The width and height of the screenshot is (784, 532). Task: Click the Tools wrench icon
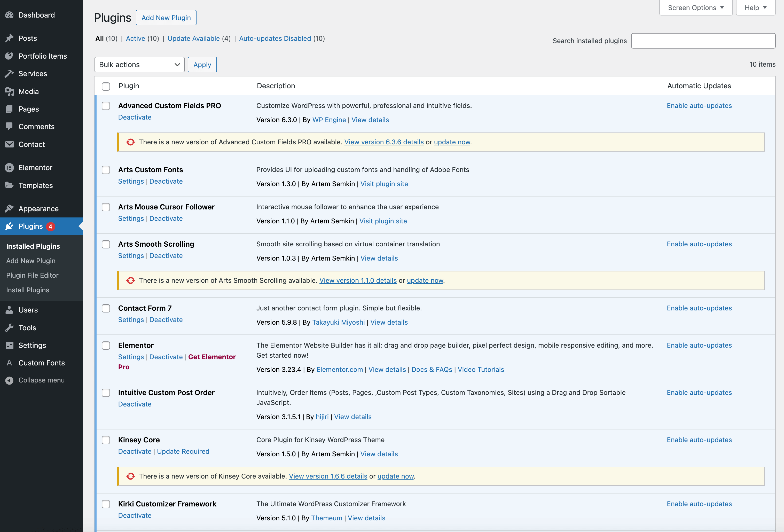tap(10, 327)
